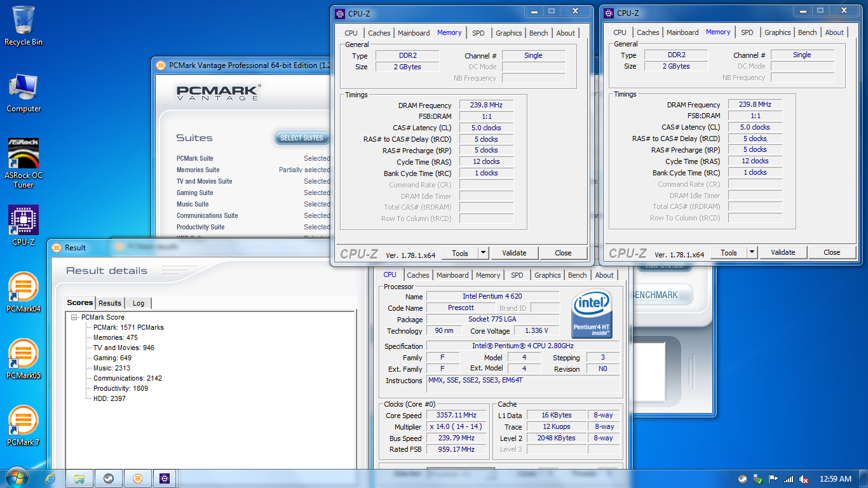Viewport: 868px width, 488px height.
Task: Switch to CPU-Z purple taskbar button
Action: pyautogui.click(x=165, y=478)
